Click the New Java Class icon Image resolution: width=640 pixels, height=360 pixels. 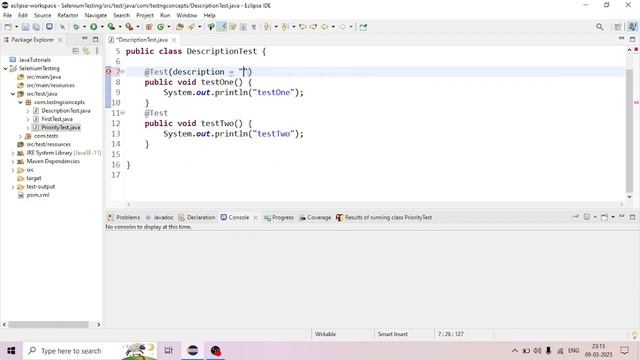pyautogui.click(x=160, y=27)
